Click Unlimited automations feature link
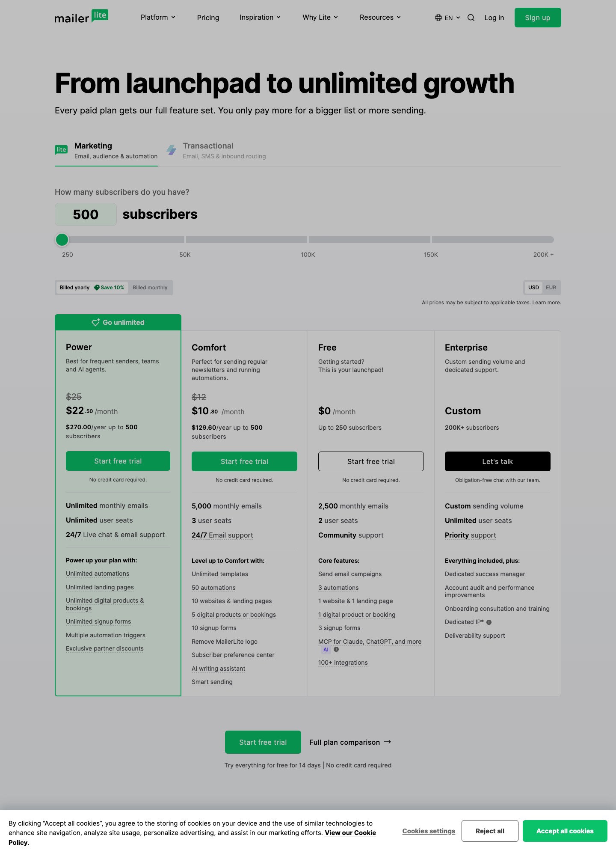Screen dimensions: 616x856 [98, 574]
